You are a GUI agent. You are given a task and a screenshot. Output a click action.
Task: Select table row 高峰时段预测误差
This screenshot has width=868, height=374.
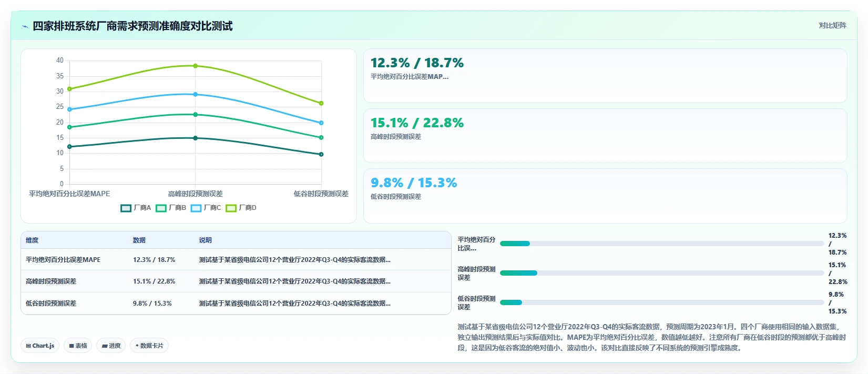(236, 281)
